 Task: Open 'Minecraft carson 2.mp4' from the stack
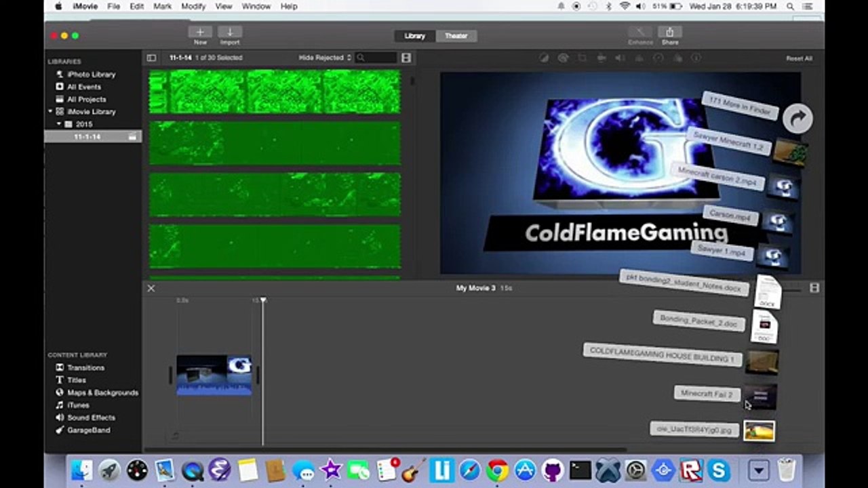717,176
